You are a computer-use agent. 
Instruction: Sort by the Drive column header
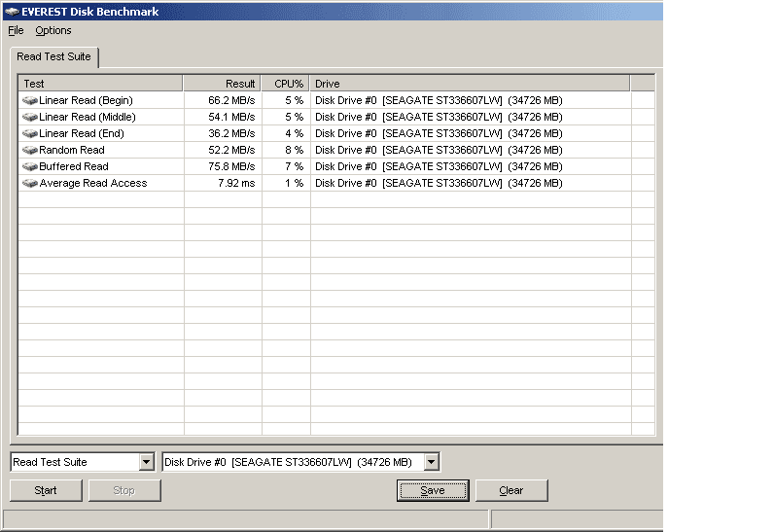point(470,84)
